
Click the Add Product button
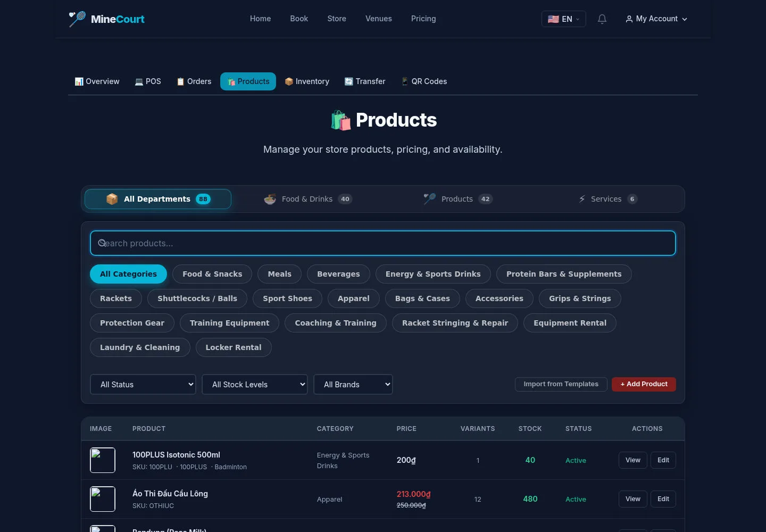[x=644, y=384]
